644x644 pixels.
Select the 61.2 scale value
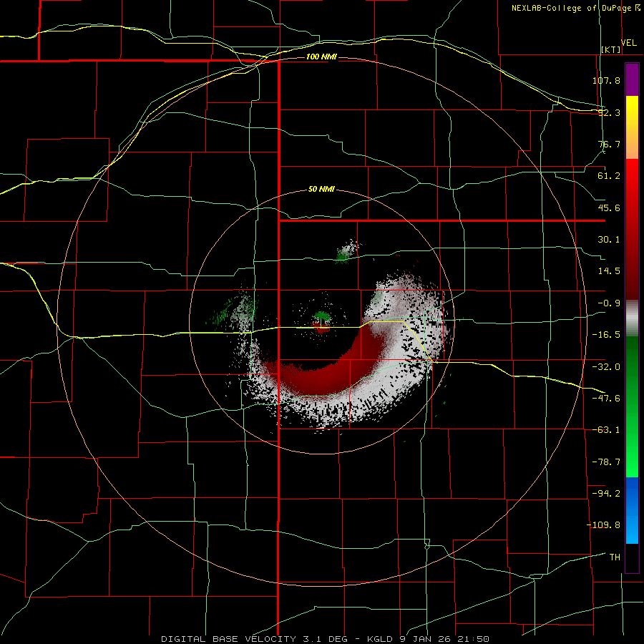[609, 176]
